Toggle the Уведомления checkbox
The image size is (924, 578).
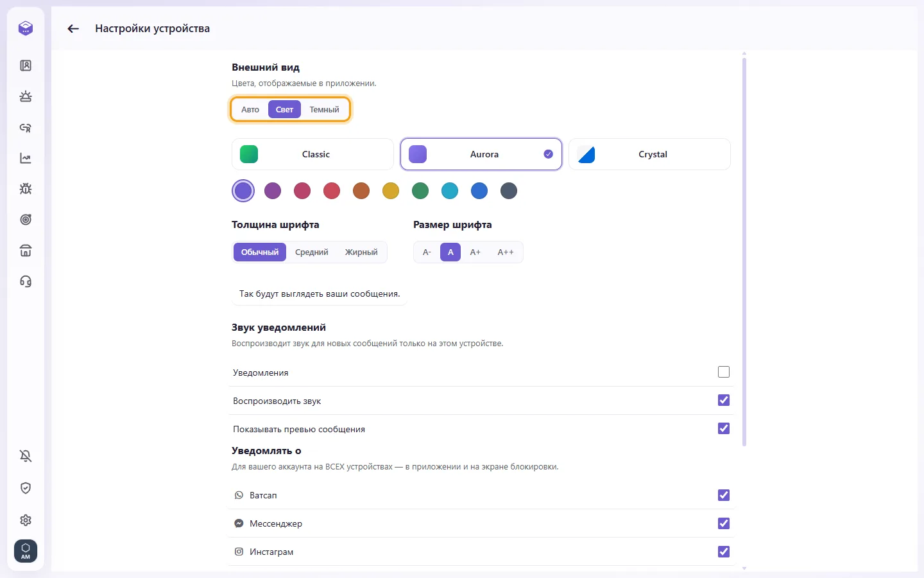click(724, 372)
